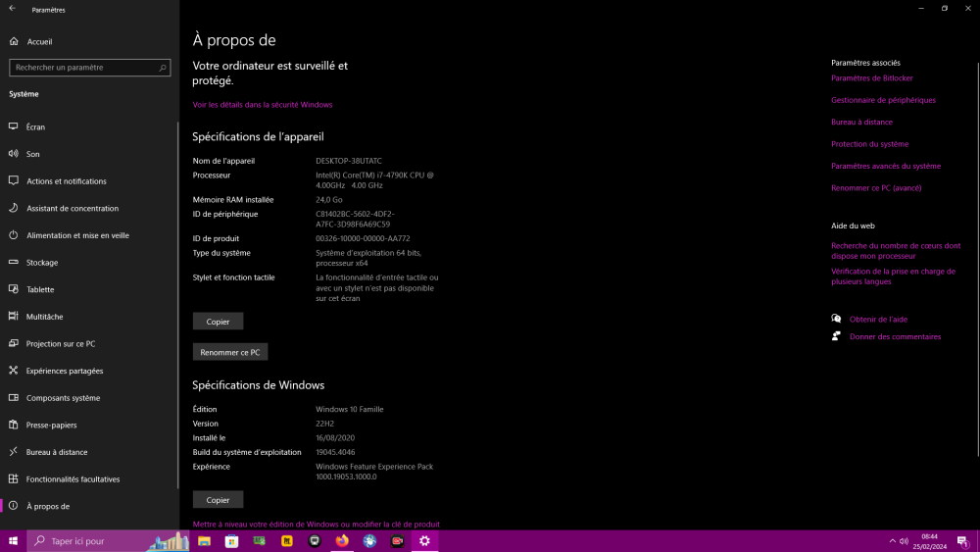
Task: Select À propos de in sidebar
Action: [47, 506]
